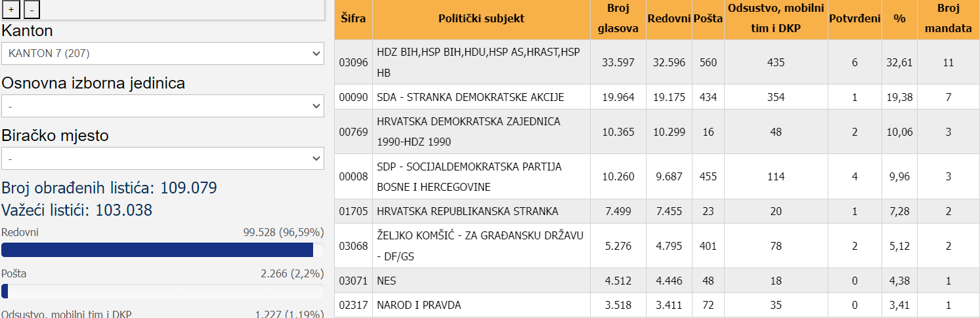Click the Broj mandata column header
This screenshot has height=318, width=980.
click(948, 19)
